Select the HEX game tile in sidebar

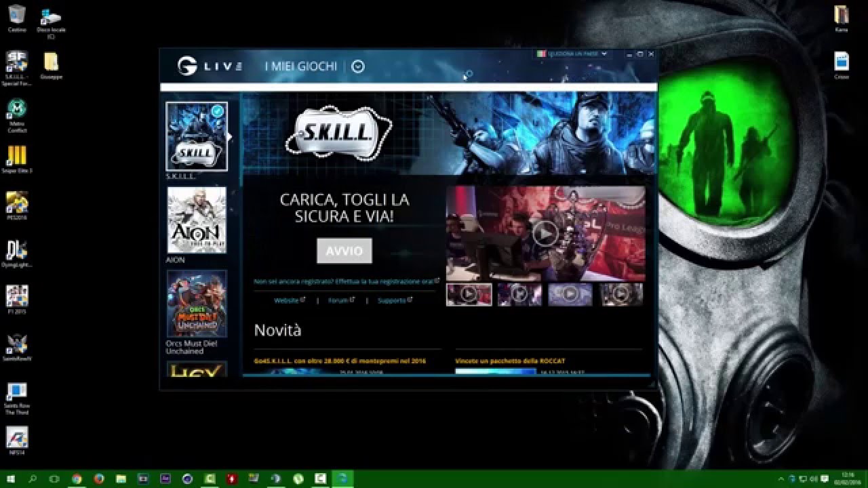(197, 369)
